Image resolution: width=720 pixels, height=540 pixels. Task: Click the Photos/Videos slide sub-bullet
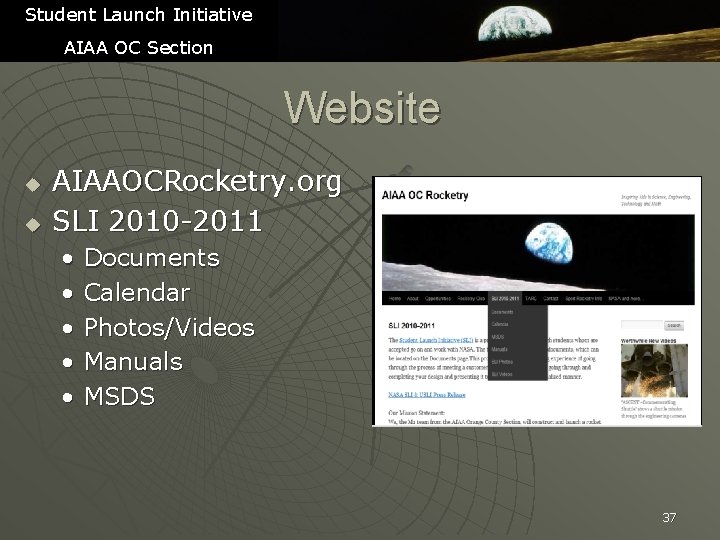pos(169,327)
